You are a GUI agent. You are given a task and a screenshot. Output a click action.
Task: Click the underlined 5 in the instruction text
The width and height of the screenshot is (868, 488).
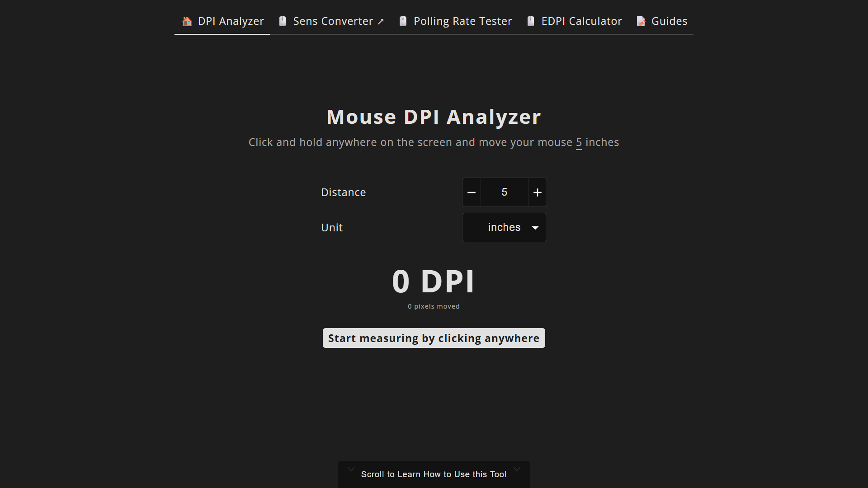pos(579,142)
